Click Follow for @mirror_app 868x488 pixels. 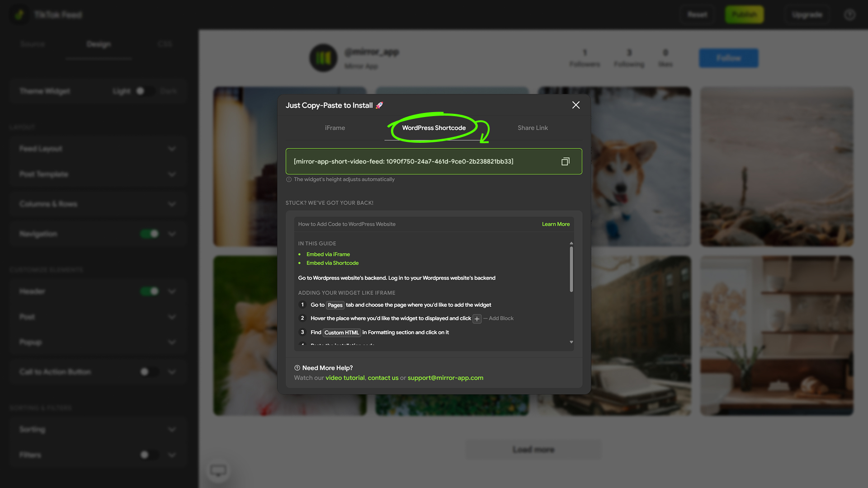(x=728, y=58)
